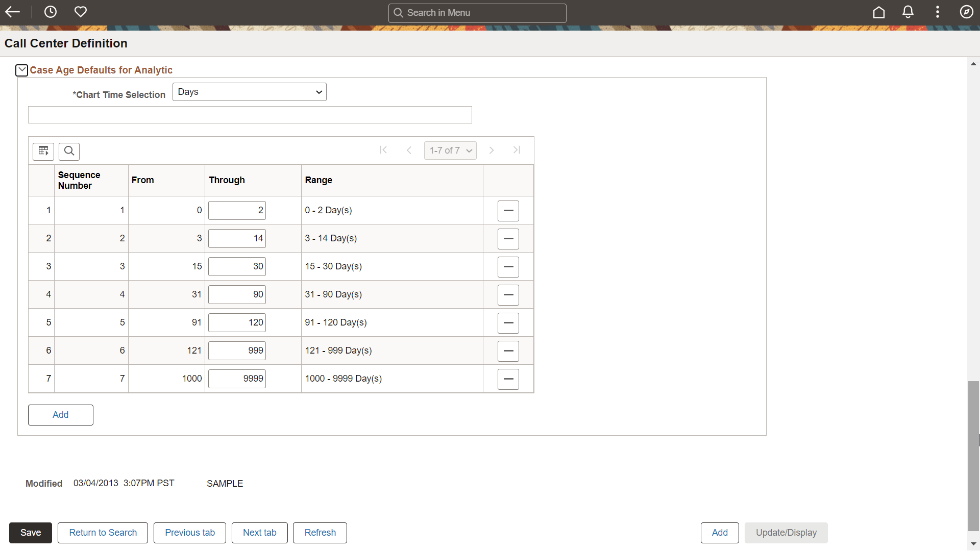Go to Home page icon

coord(879,12)
